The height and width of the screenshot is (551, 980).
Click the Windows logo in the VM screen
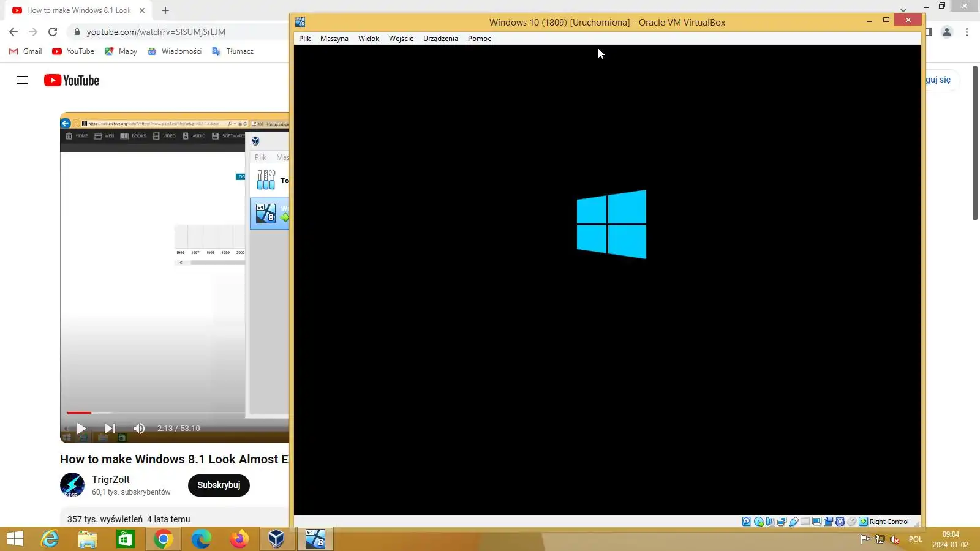tap(611, 224)
